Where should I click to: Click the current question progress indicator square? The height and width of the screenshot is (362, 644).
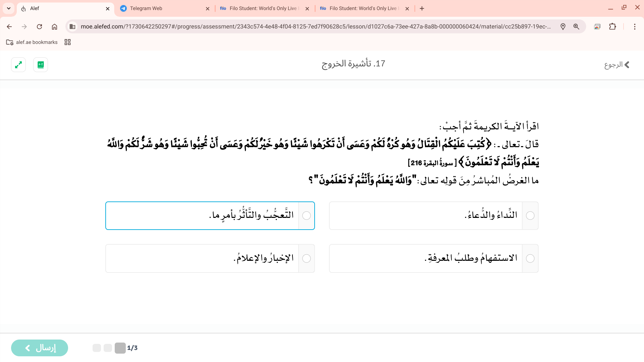120,348
